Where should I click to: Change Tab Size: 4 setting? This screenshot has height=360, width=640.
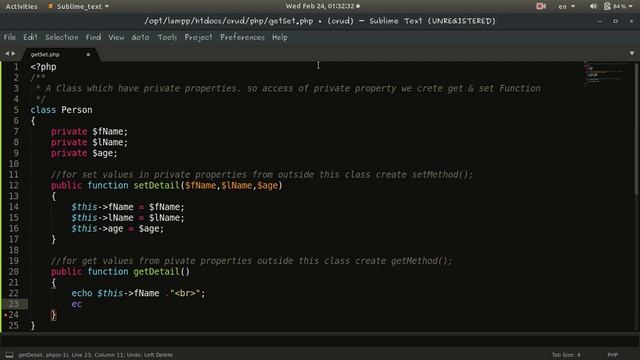click(566, 355)
